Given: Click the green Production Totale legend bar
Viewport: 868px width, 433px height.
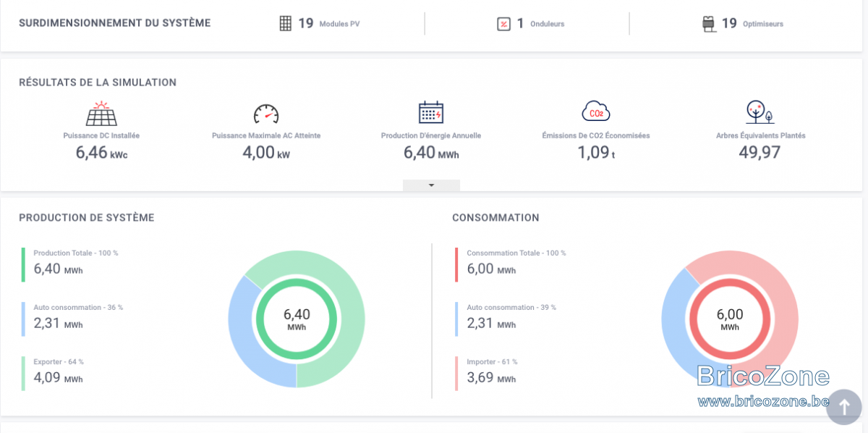Looking at the screenshot, I should (x=23, y=264).
